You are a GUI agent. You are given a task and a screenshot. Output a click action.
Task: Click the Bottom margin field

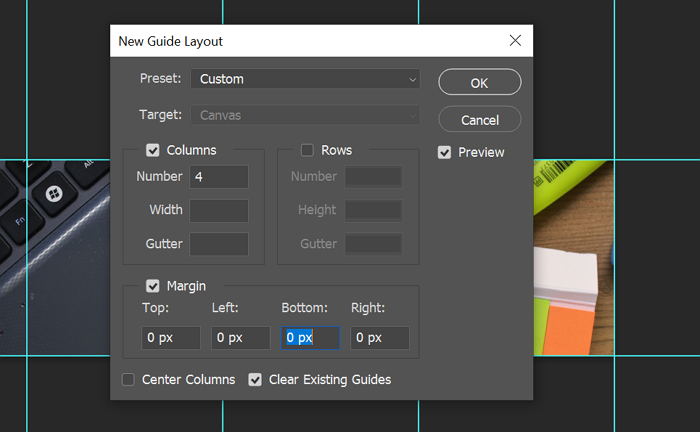310,338
